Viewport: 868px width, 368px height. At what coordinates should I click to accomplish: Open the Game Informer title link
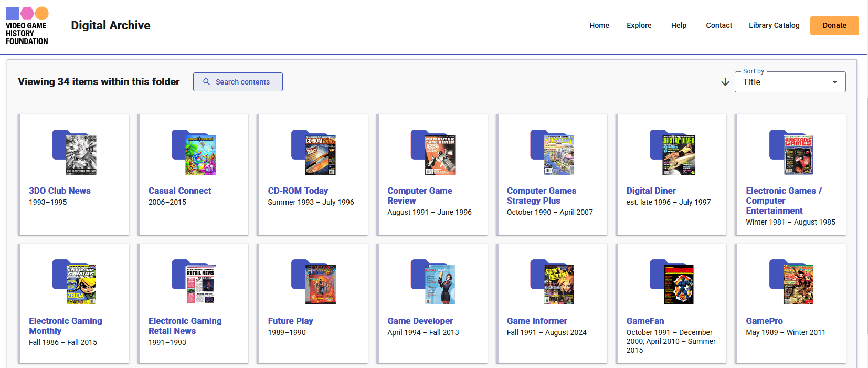[537, 321]
